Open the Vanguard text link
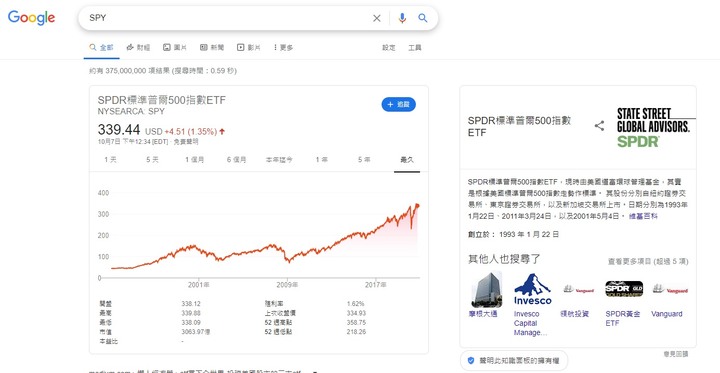This screenshot has height=373, width=720. 667,314
